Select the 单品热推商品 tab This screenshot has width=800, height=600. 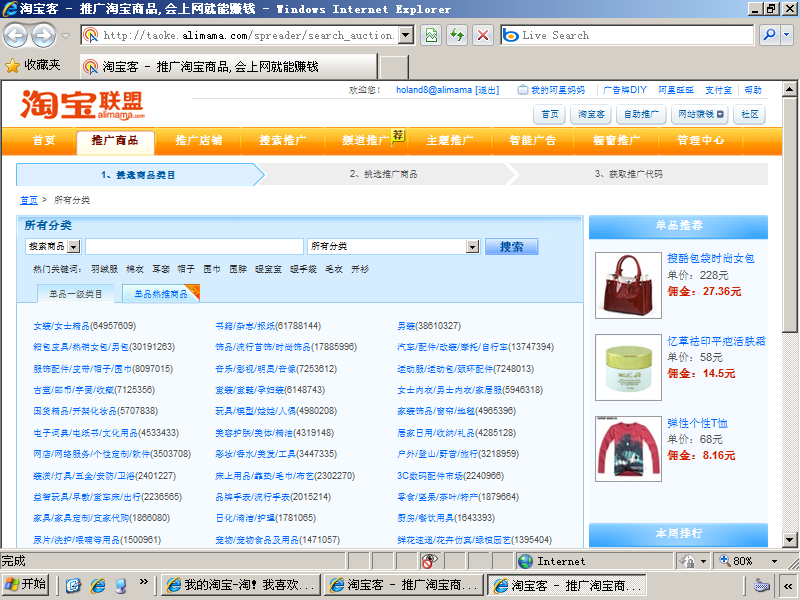point(161,294)
